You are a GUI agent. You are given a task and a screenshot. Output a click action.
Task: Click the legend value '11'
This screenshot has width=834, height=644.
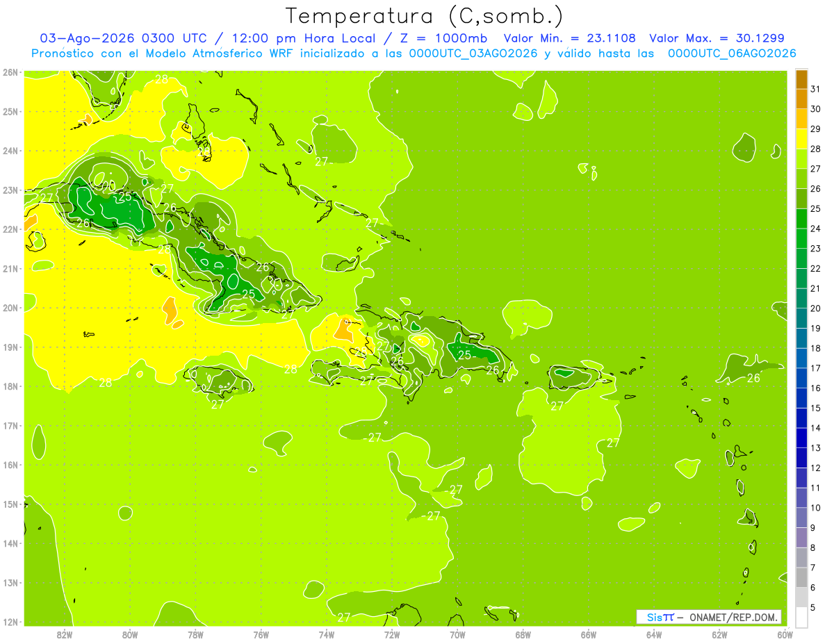coord(815,488)
